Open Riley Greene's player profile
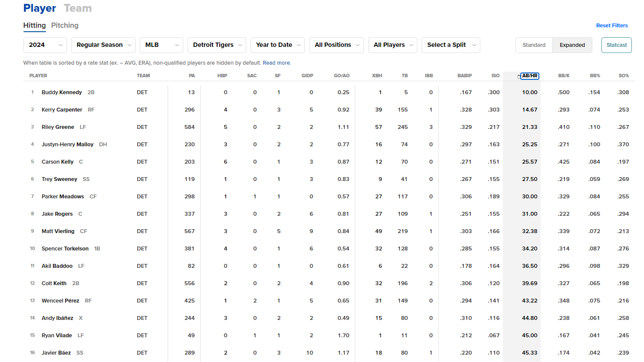 (58, 127)
